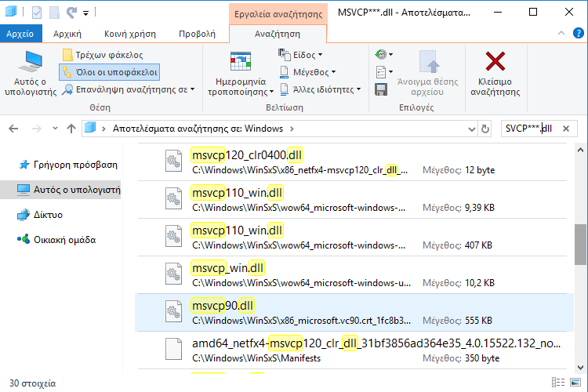Expand the 'Είδος' dropdown
The height and width of the screenshot is (392, 588).
301,55
